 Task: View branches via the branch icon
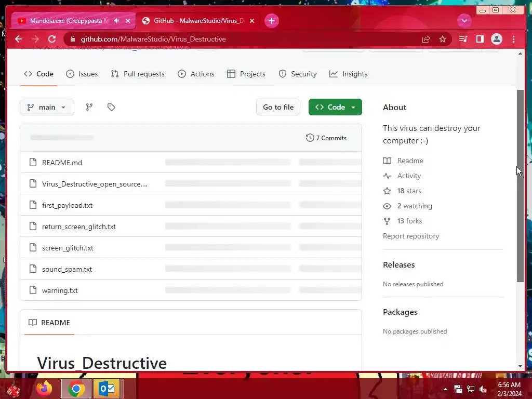coord(89,107)
